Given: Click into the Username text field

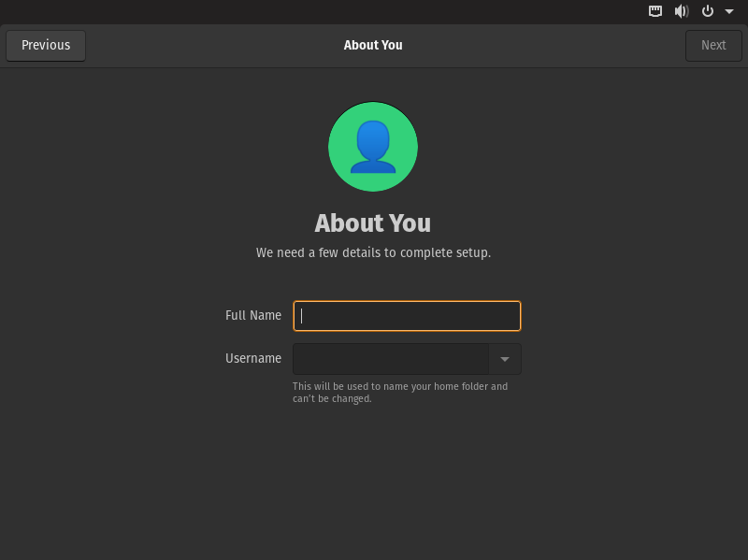Looking at the screenshot, I should (x=391, y=359).
